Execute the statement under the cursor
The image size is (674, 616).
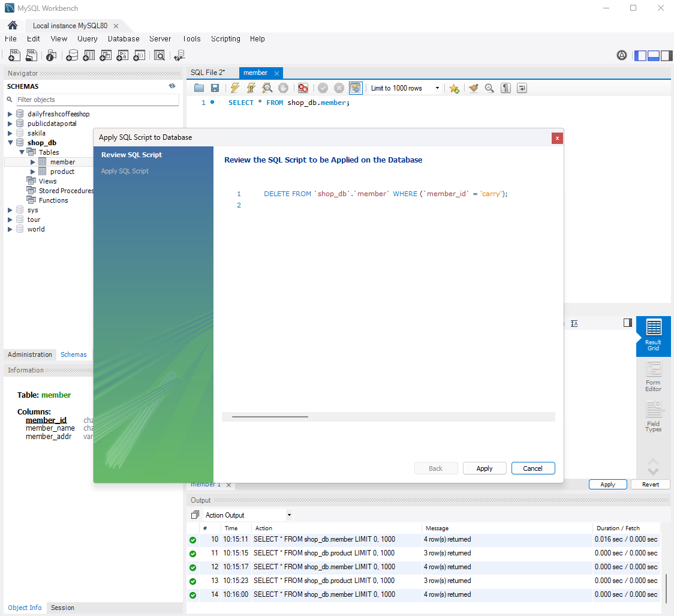[x=251, y=88]
